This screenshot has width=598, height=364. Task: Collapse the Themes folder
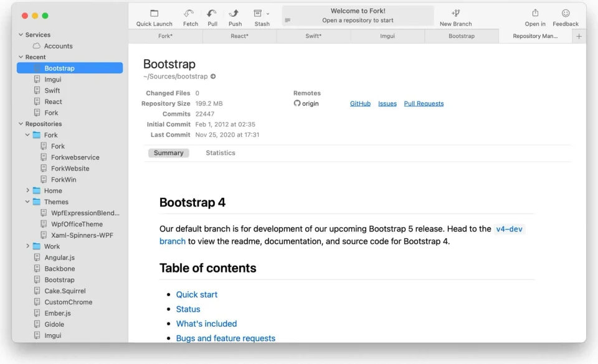tap(27, 202)
